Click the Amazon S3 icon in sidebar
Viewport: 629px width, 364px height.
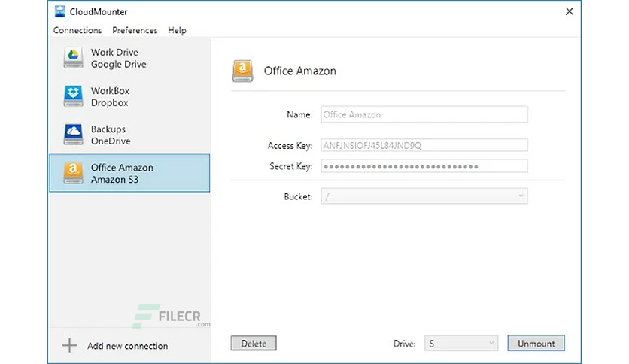tap(73, 173)
